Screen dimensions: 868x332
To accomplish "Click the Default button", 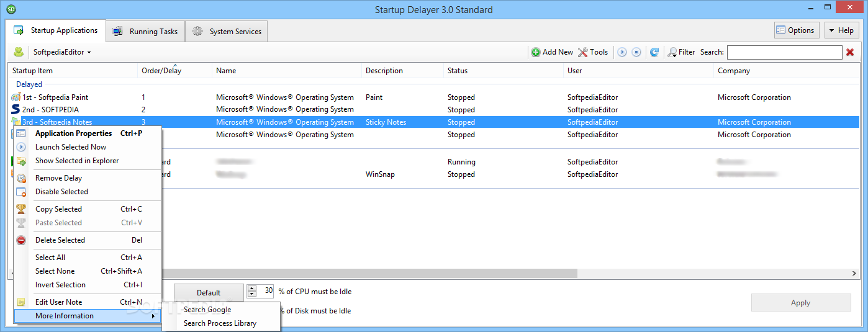I will click(x=209, y=293).
